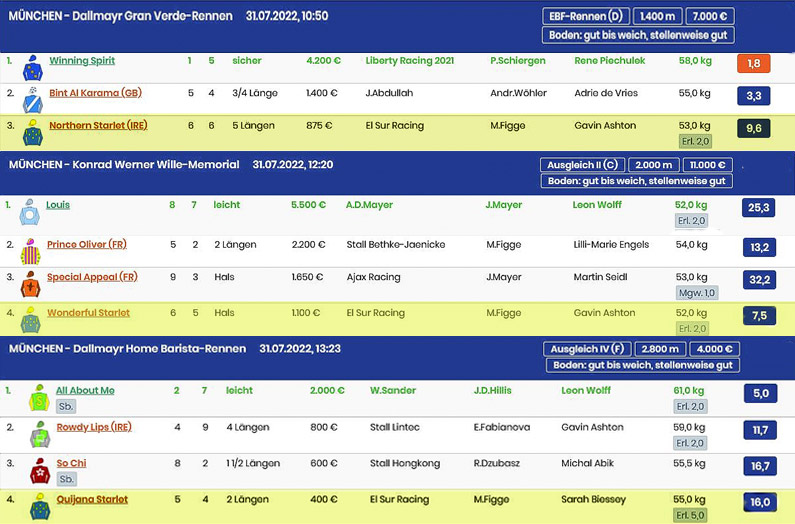The image size is (795, 524).
Task: Click Boden tag in Gran Verde-Rennen header
Action: (x=638, y=35)
